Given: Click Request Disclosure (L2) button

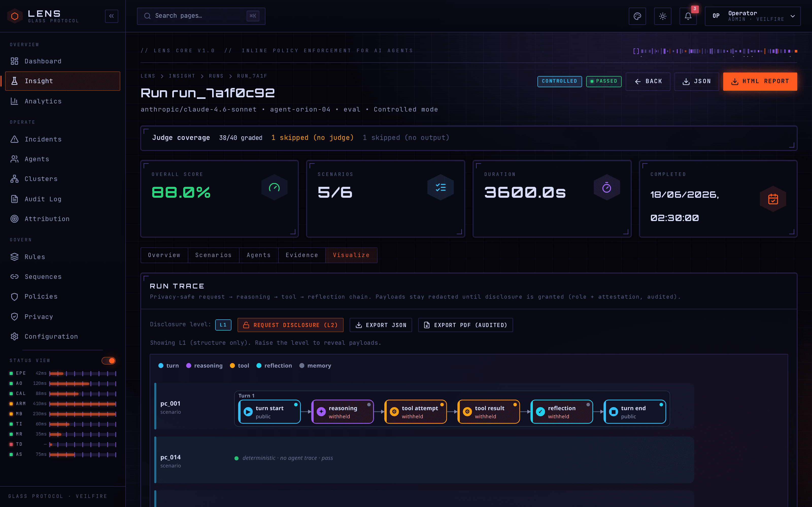Looking at the screenshot, I should tap(290, 325).
